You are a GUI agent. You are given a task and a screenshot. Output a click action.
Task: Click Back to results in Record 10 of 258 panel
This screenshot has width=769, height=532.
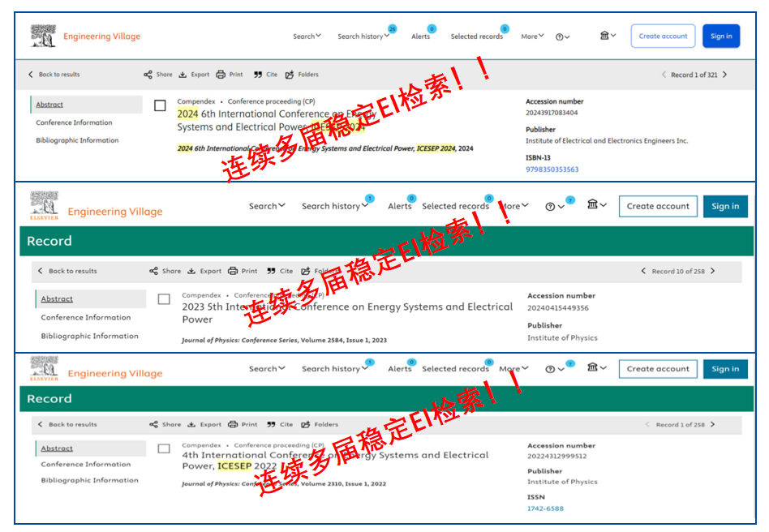click(67, 271)
